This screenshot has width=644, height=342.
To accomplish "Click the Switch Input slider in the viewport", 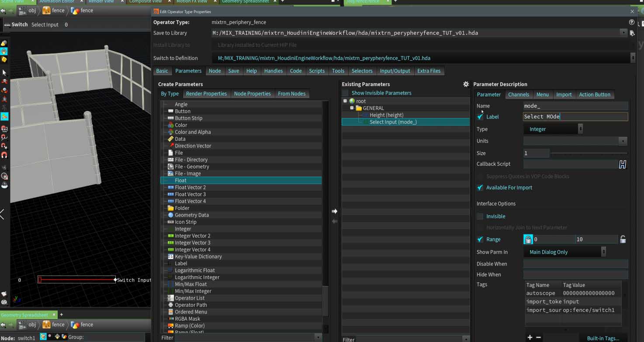I will click(x=76, y=280).
